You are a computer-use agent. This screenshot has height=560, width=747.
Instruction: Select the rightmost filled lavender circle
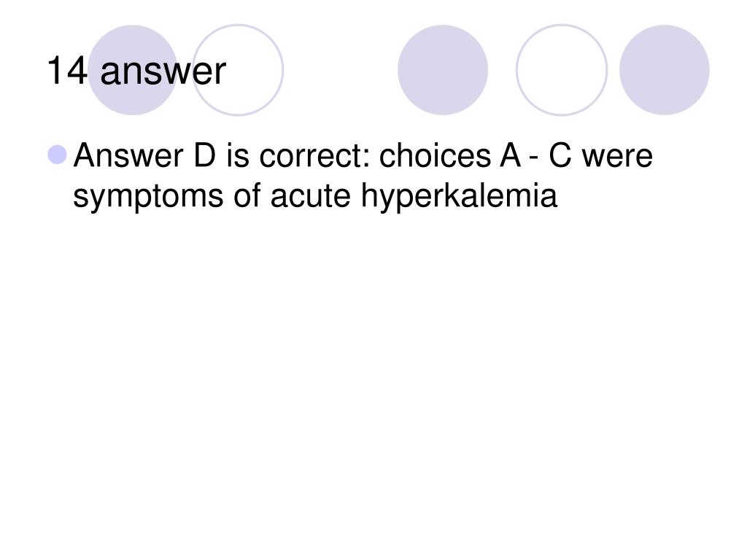665,70
